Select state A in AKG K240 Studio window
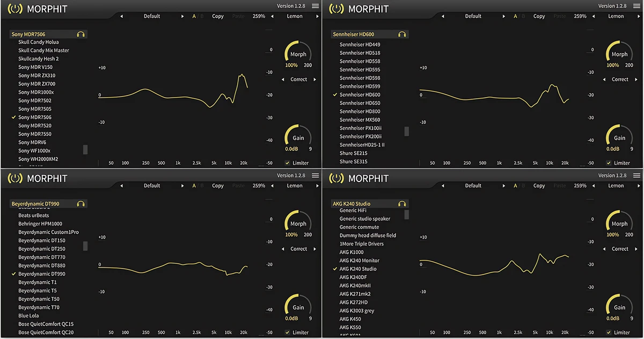Viewport: 644px width, 339px height. [x=516, y=186]
